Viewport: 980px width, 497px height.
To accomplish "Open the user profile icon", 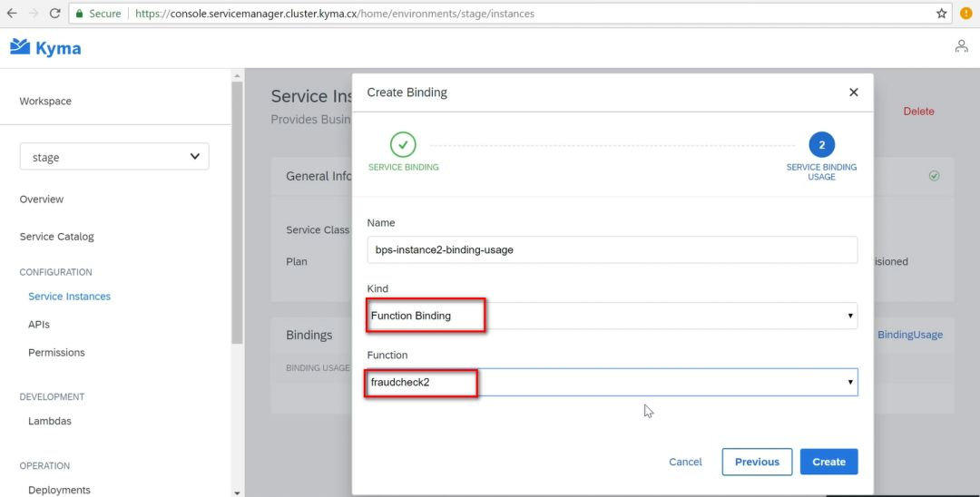I will (x=961, y=46).
